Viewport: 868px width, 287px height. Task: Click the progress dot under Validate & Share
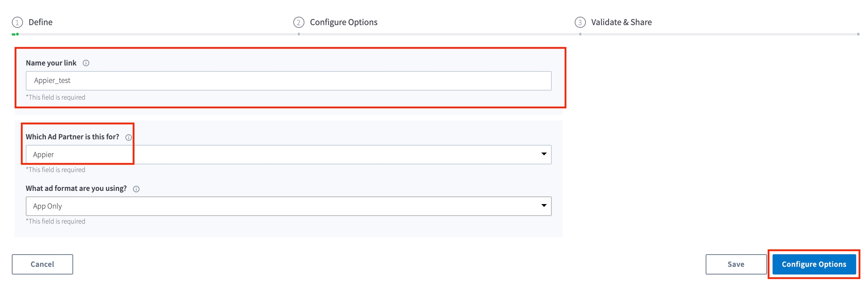pyautogui.click(x=580, y=34)
